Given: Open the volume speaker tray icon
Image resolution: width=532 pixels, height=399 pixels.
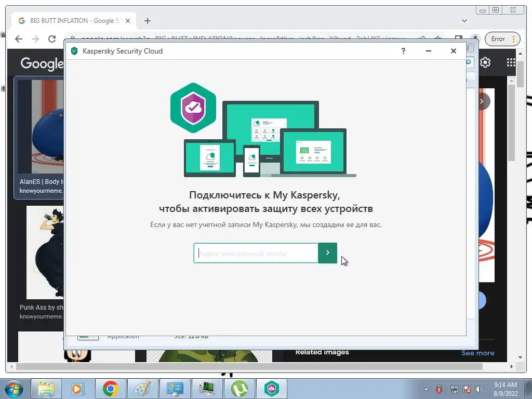Looking at the screenshot, I should 480,389.
